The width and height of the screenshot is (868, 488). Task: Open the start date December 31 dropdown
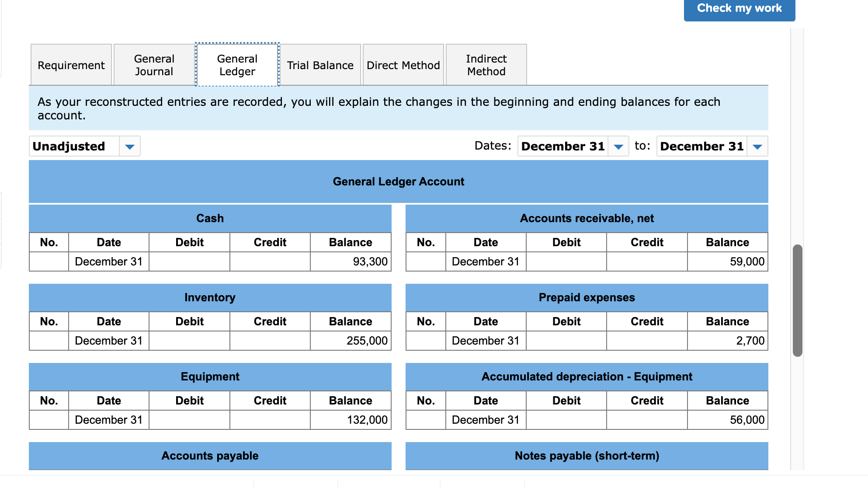pyautogui.click(x=618, y=146)
